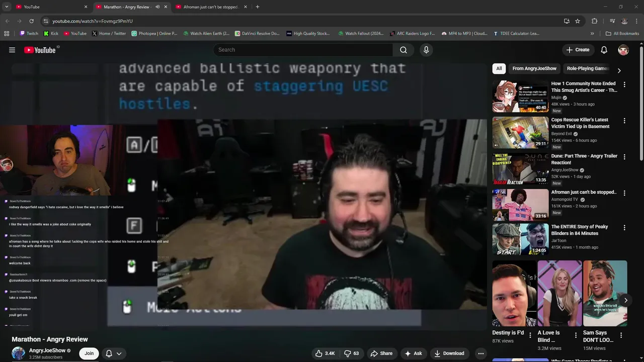Viewport: 644px width, 362px height.
Task: Open the Twitch bookmark
Action: click(x=29, y=34)
